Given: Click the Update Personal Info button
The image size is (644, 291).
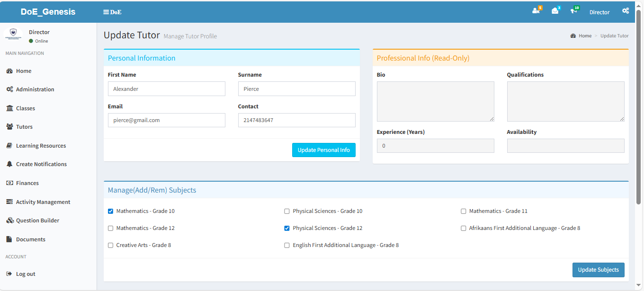Looking at the screenshot, I should click(323, 150).
